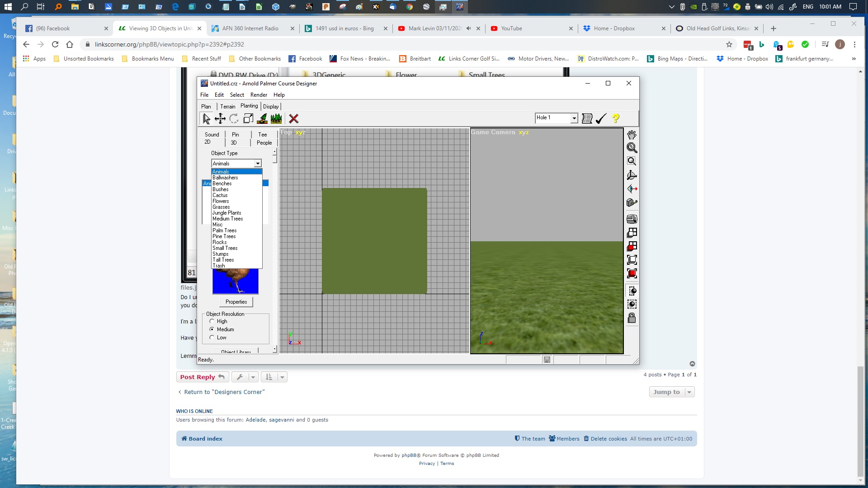
Task: Bookmark this page with the star icon
Action: (x=729, y=44)
